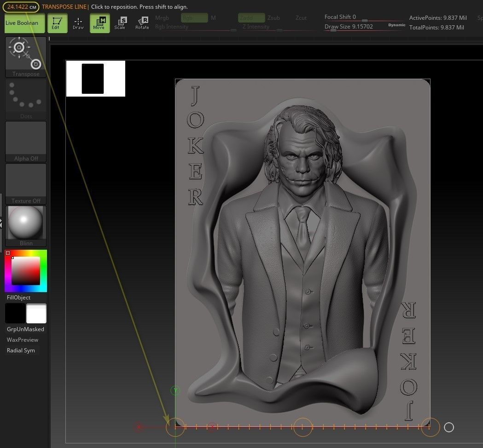
Task: Adjust the Rgb Intensity slider
Action: pyautogui.click(x=196, y=27)
